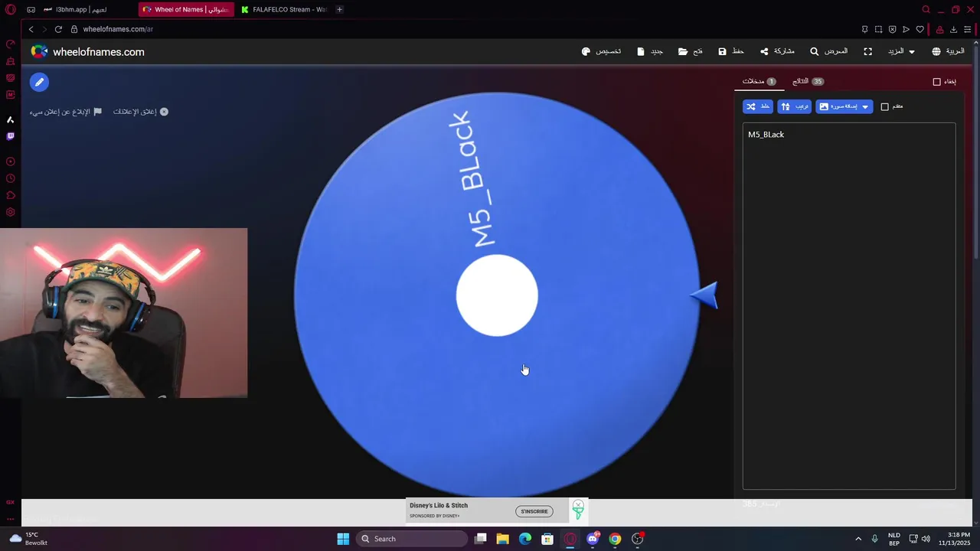Show hidden system tray icons
Viewport: 980px width, 551px height.
[x=858, y=539]
